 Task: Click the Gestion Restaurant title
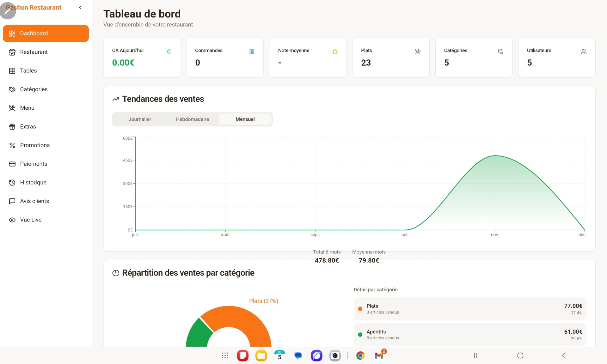tap(34, 8)
